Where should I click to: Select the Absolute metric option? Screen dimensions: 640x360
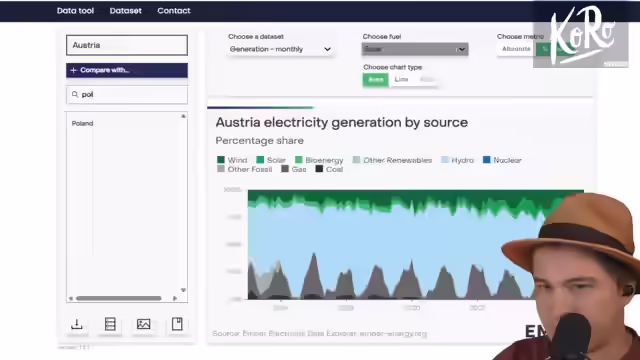(x=516, y=49)
